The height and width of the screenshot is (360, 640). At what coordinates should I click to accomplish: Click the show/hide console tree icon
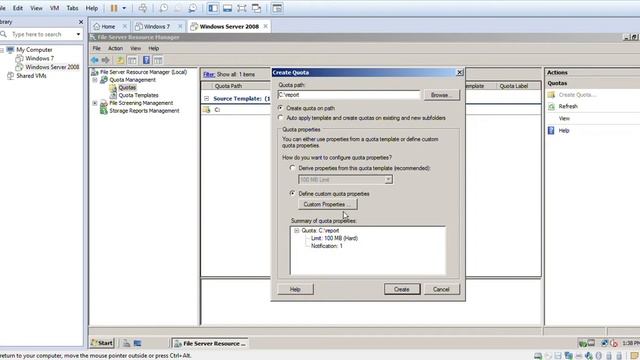tap(132, 60)
